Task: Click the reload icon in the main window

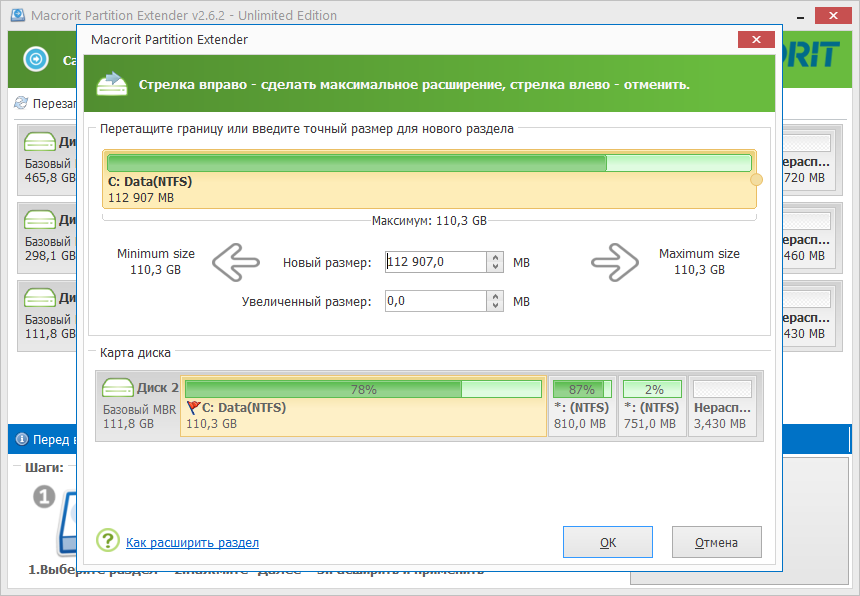Action: [21, 103]
